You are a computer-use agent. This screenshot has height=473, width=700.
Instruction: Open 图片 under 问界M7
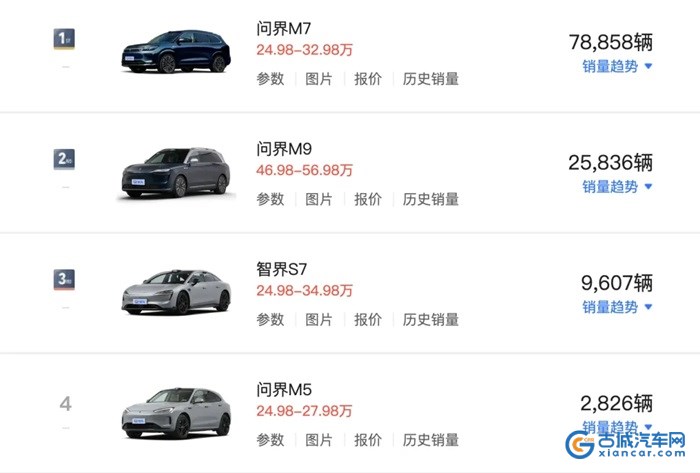(319, 79)
